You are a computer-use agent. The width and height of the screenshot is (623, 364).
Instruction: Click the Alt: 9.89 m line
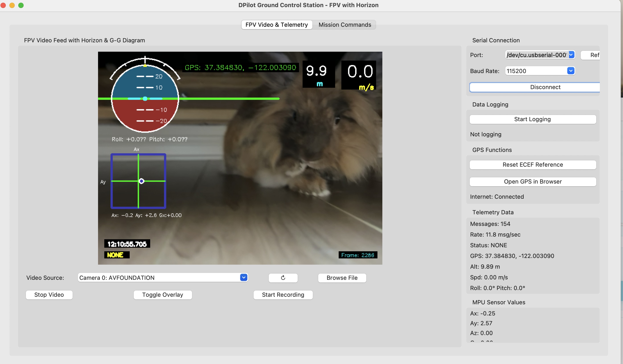point(485,267)
